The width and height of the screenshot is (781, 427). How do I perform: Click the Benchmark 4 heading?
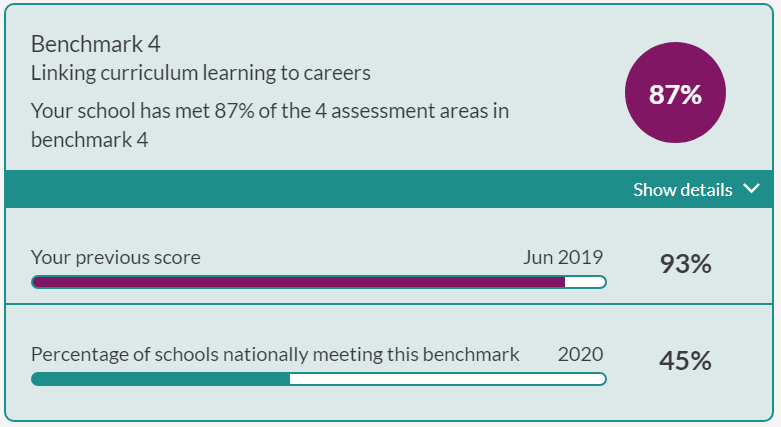(x=96, y=44)
